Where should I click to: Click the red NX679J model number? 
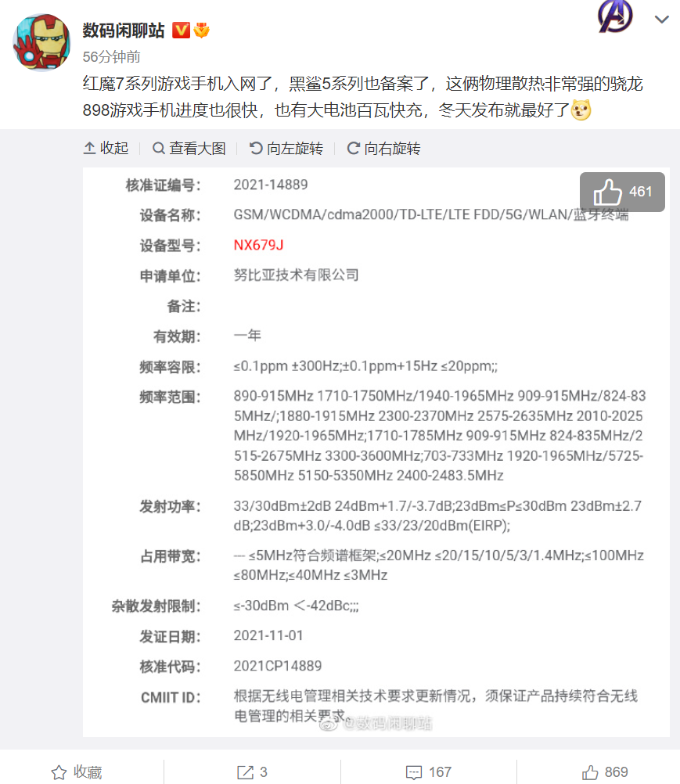tap(258, 245)
